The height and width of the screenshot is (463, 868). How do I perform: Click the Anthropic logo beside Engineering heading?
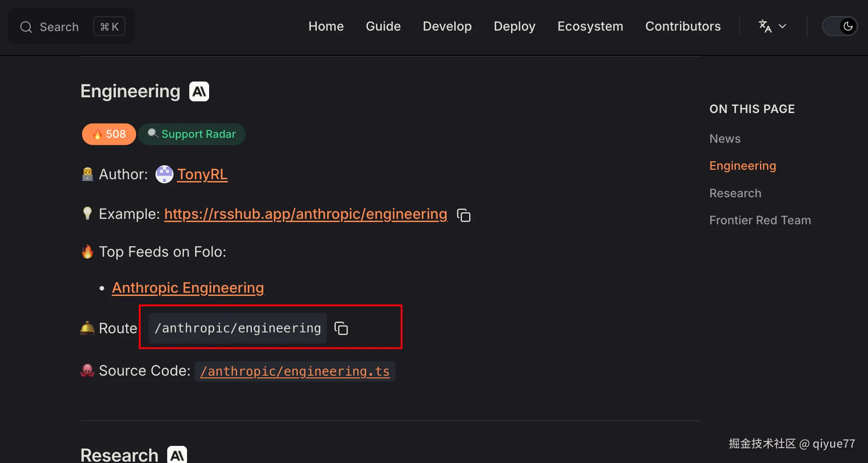(x=199, y=91)
